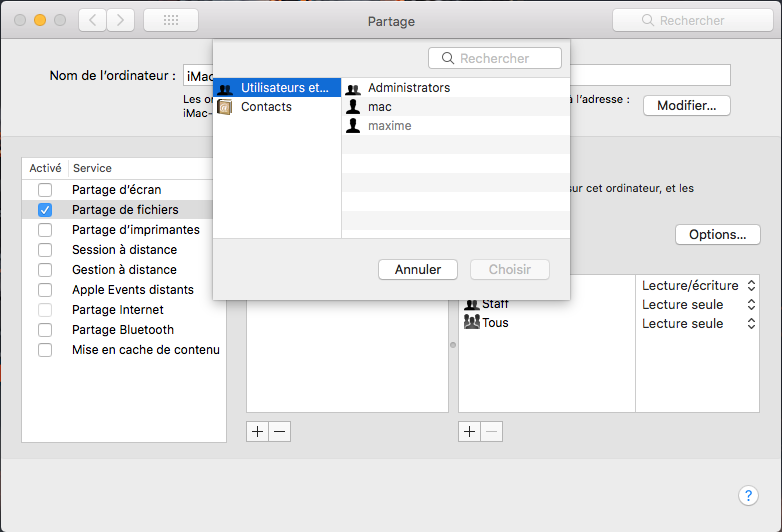Disable the Partage de fichiers checkbox
The height and width of the screenshot is (532, 782).
45,210
